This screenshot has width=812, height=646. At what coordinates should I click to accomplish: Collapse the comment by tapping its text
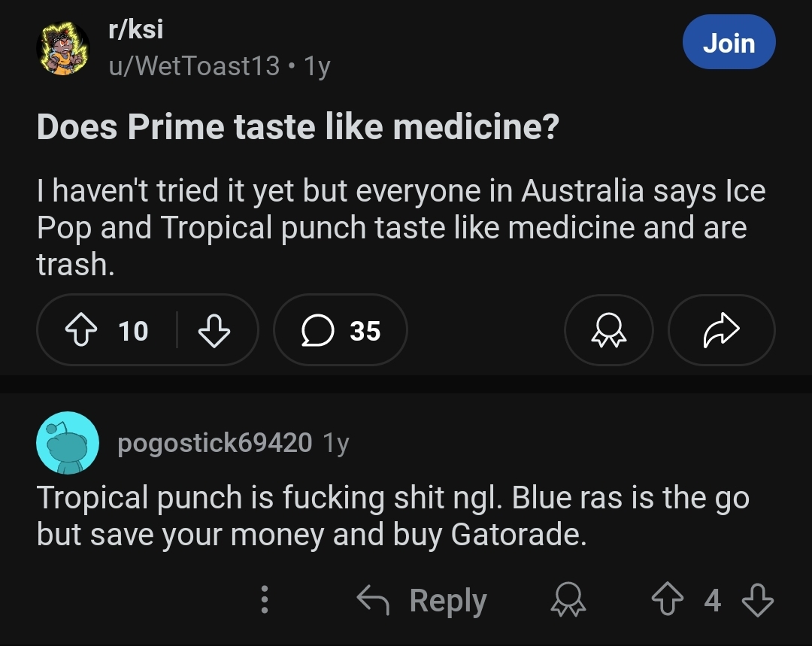click(x=391, y=515)
